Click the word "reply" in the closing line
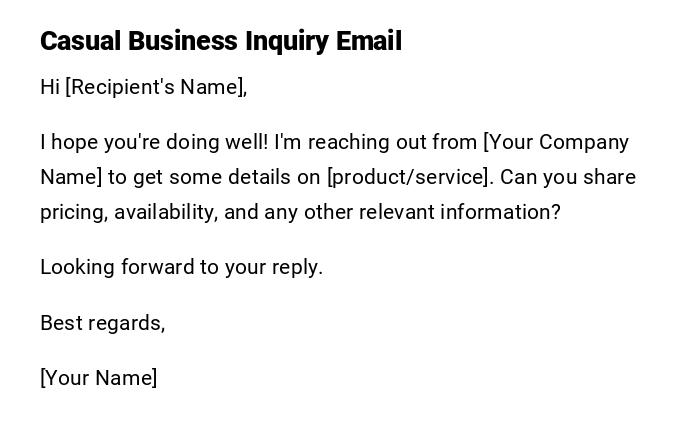This screenshot has width=700, height=440. 302,267
